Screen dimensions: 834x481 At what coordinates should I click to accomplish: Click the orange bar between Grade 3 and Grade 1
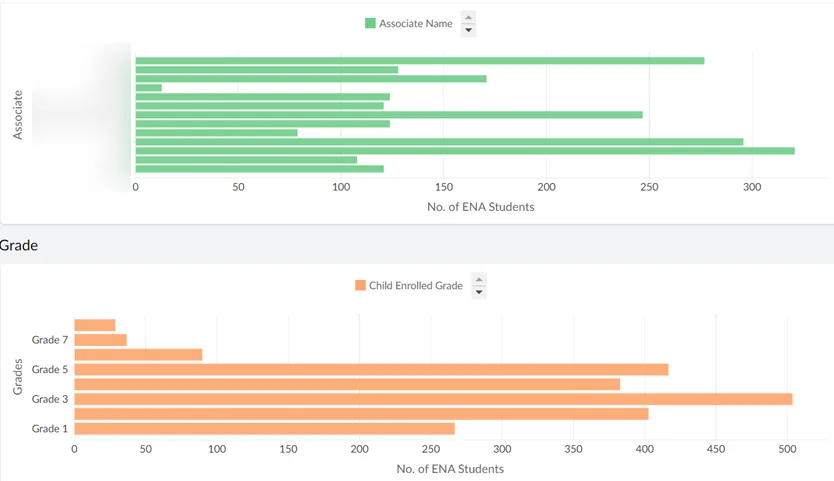[361, 414]
